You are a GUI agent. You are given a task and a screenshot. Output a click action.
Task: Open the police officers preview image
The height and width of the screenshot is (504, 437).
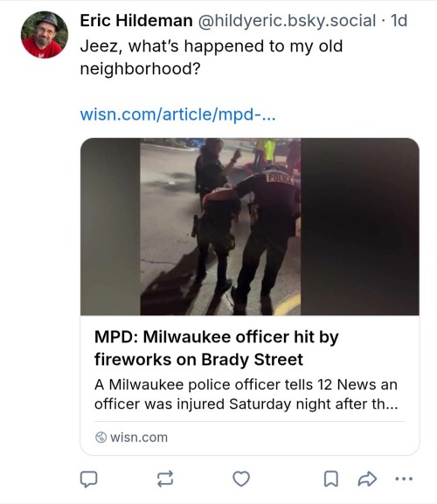pos(250,226)
